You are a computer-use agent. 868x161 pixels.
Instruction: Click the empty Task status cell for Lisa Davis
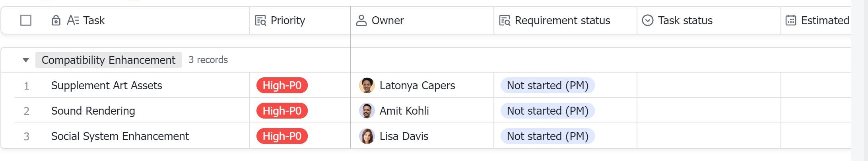click(x=709, y=136)
